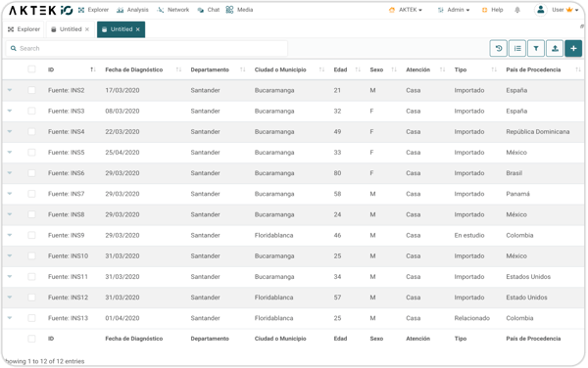Click the Panamá cell
The image size is (588, 368).
(517, 194)
